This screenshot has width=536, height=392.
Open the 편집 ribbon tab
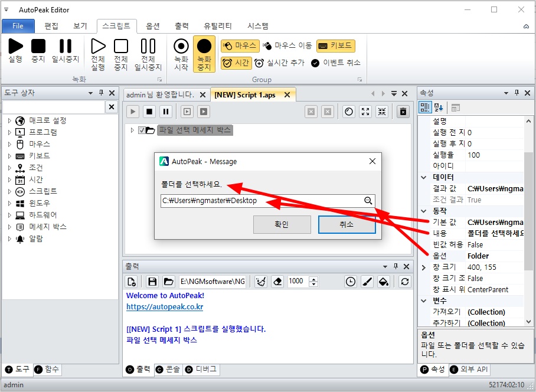coord(51,26)
